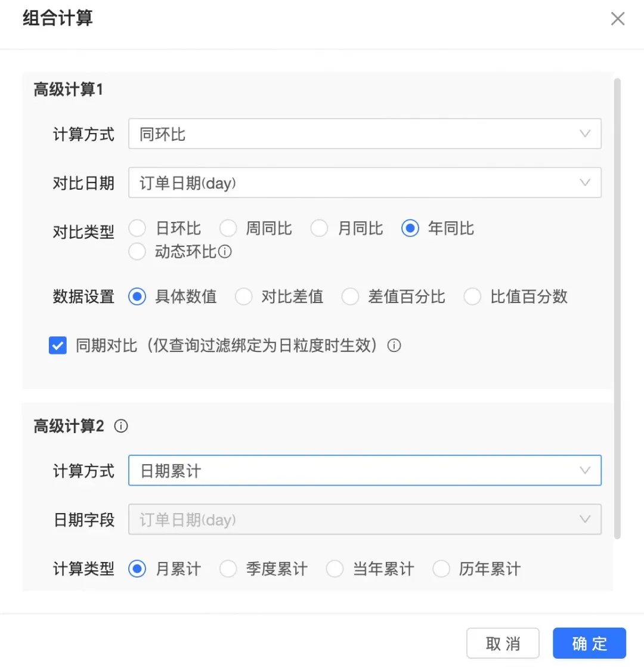Choose the 月同比 comparison type
The width and height of the screenshot is (644, 667).
tap(319, 228)
